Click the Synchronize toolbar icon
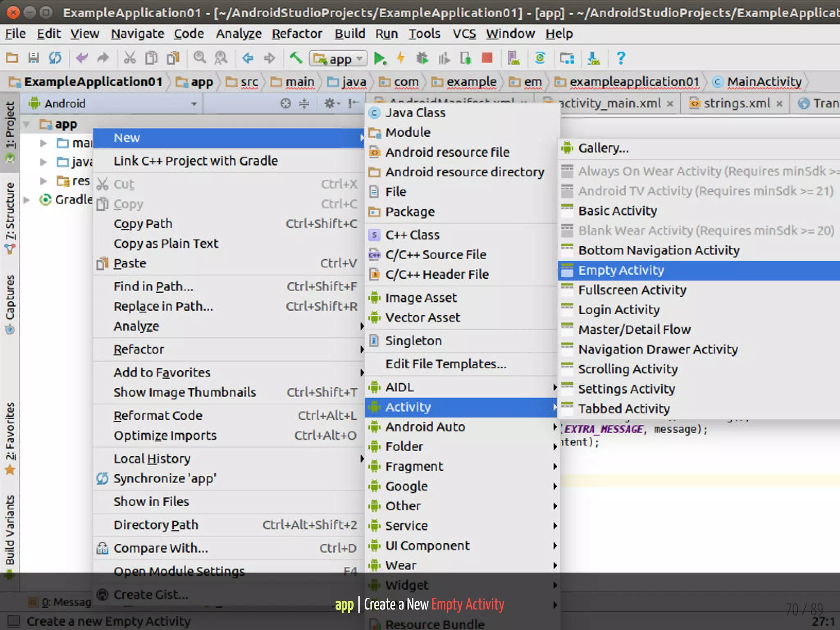Image resolution: width=840 pixels, height=630 pixels. [x=55, y=58]
